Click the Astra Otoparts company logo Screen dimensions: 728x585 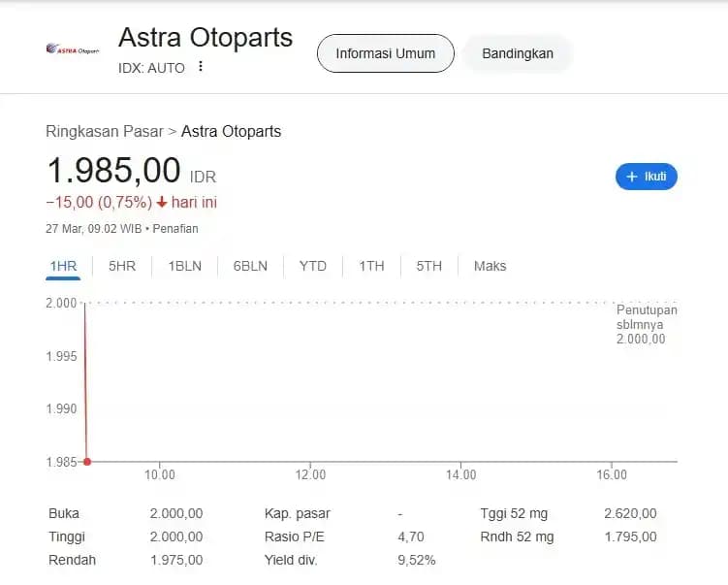point(73,49)
